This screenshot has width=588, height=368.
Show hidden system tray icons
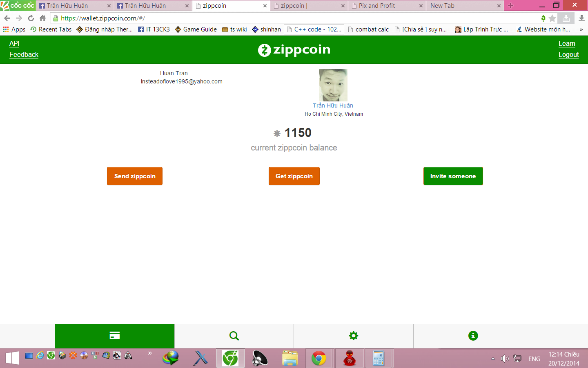click(493, 359)
